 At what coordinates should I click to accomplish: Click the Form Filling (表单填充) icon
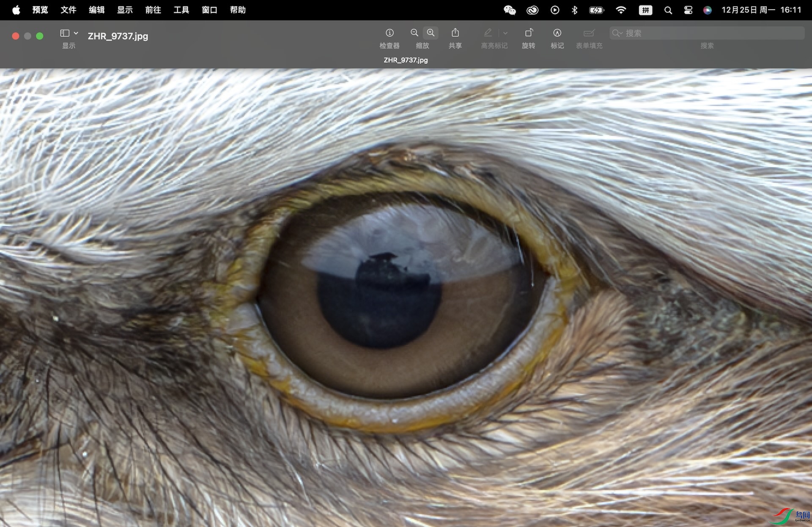pos(589,33)
